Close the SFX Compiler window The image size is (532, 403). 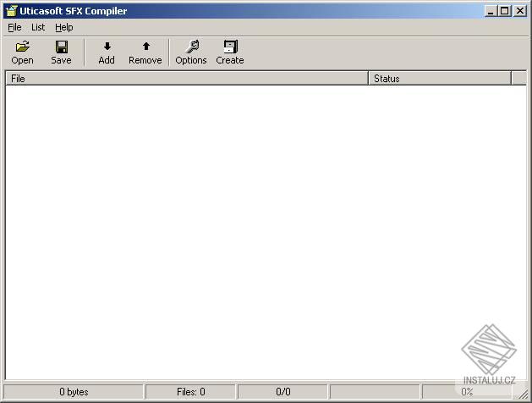click(x=520, y=11)
